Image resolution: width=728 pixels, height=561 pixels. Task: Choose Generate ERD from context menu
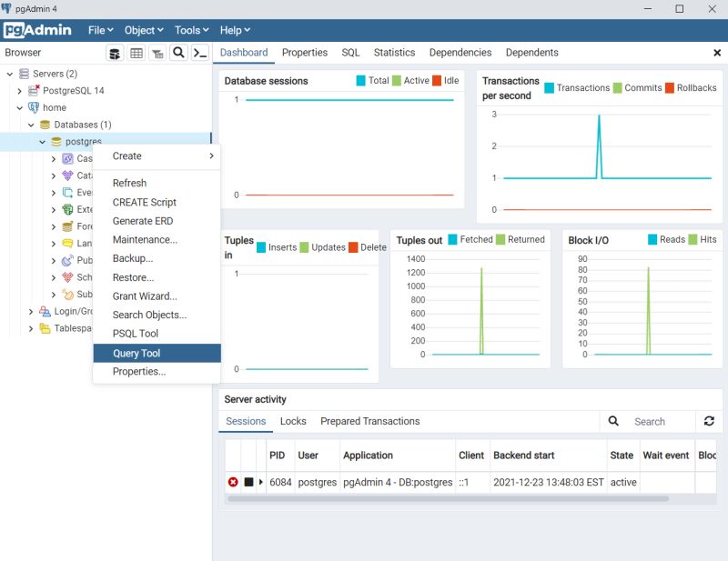point(157,221)
